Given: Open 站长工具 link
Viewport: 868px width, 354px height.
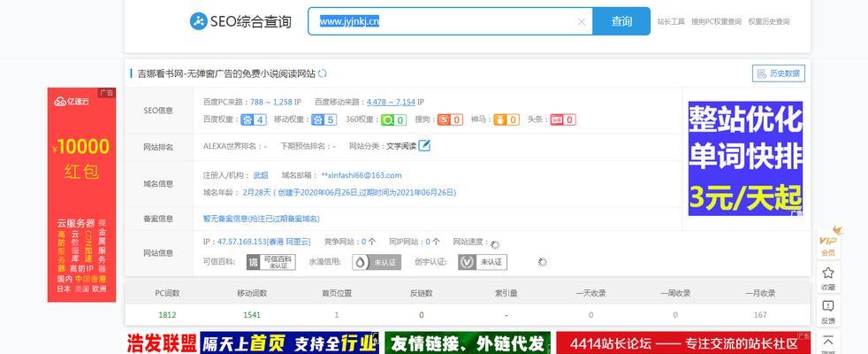Looking at the screenshot, I should [671, 21].
